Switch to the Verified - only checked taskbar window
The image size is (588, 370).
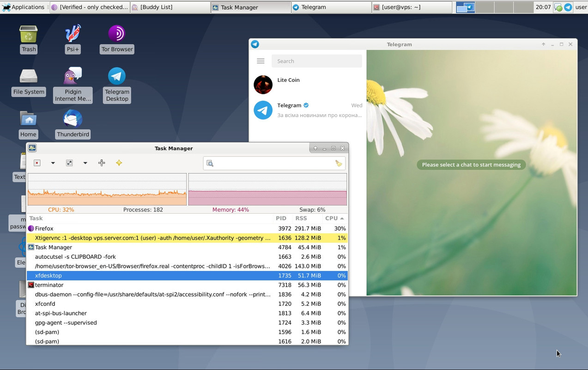point(90,7)
